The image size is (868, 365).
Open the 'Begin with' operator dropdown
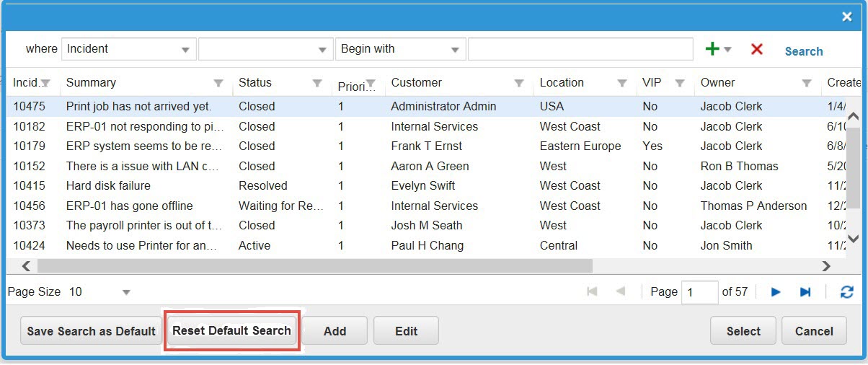(x=455, y=50)
